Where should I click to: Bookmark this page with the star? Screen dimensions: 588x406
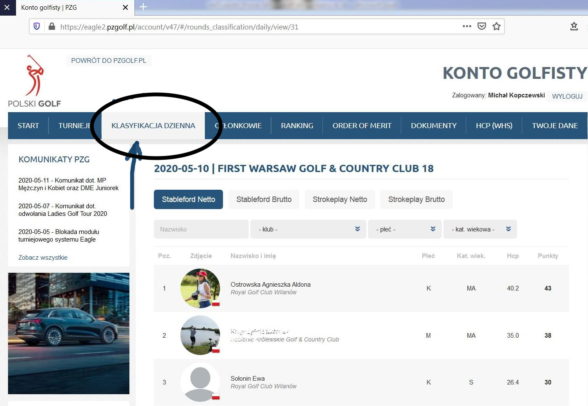pos(496,26)
